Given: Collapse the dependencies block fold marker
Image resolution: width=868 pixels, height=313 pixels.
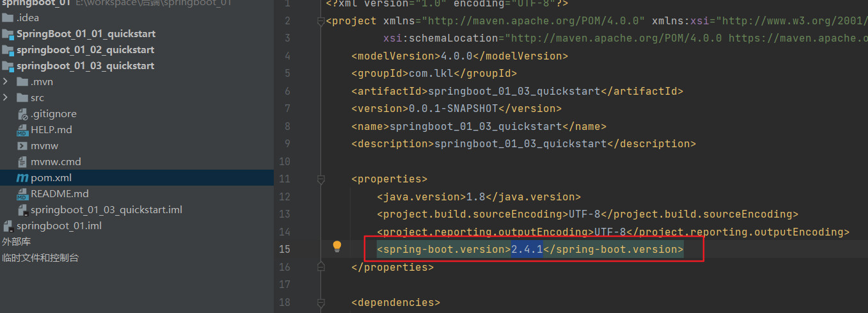Looking at the screenshot, I should [x=320, y=303].
